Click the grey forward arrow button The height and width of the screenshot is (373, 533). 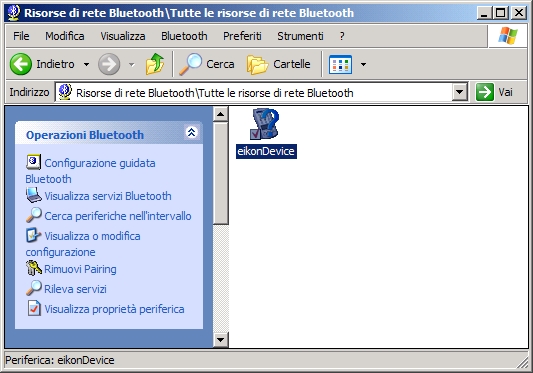pyautogui.click(x=109, y=64)
